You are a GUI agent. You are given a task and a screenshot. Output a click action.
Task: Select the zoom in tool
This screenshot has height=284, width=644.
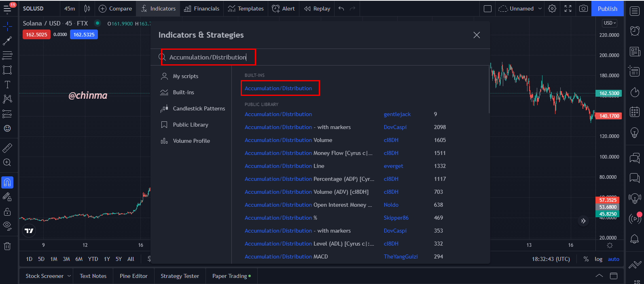7,163
